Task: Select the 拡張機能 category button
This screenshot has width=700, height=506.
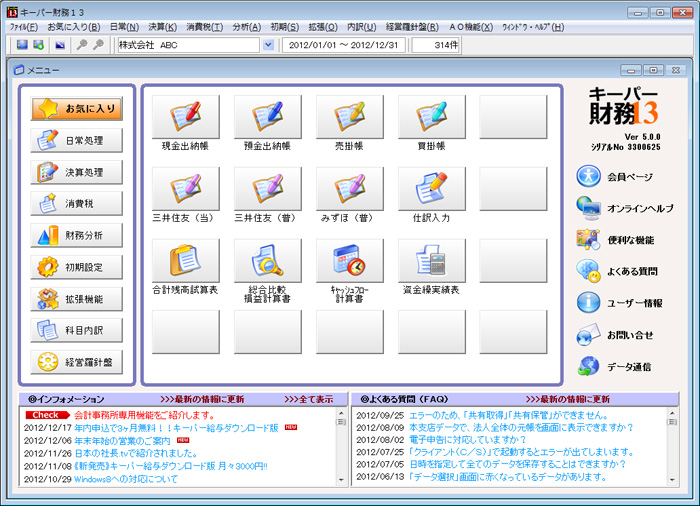Action: pyautogui.click(x=77, y=299)
